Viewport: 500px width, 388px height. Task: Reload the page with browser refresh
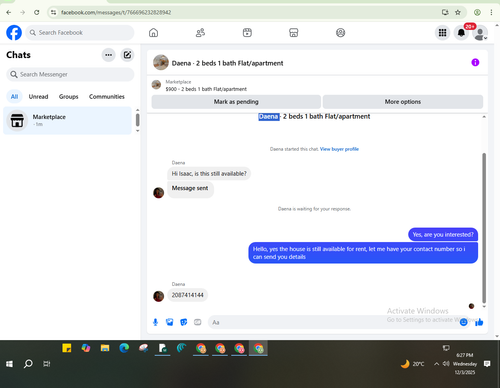[x=37, y=12]
